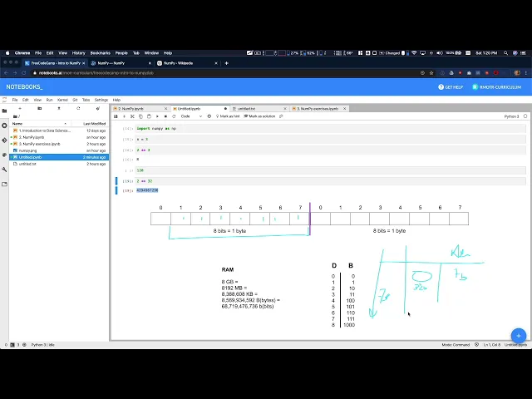Select numpy.png in file browser
Screen dimensions: 532x399
click(59, 150)
